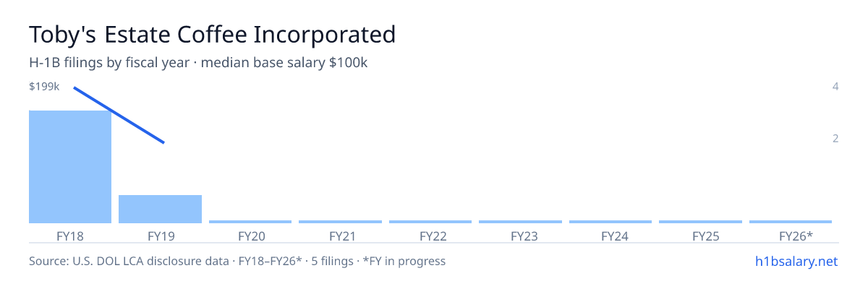Click the FY18 axis label
The width and height of the screenshot is (868, 289).
click(x=70, y=236)
